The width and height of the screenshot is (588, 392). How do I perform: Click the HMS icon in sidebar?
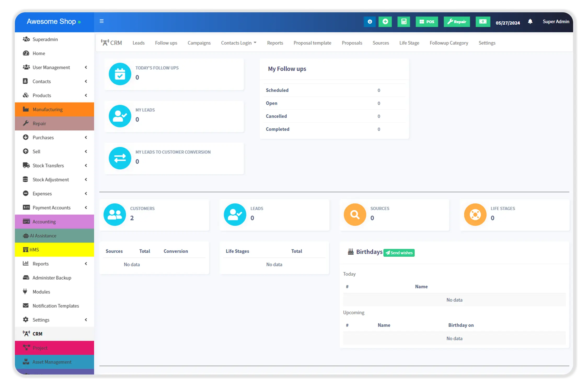(x=25, y=249)
